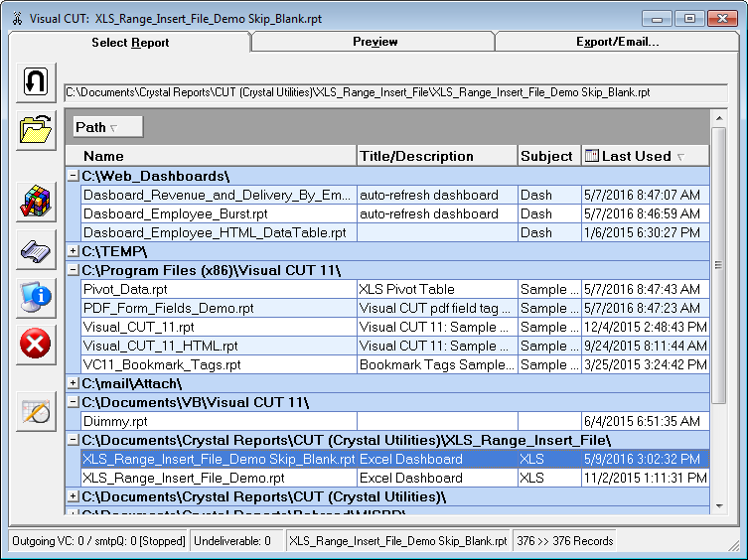The height and width of the screenshot is (560, 748).
Task: Click scrollbar down arrow in report list
Action: pyautogui.click(x=719, y=506)
